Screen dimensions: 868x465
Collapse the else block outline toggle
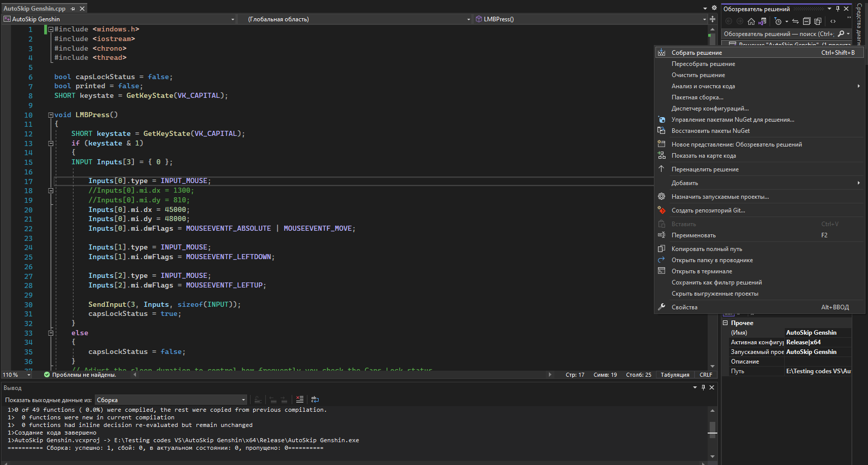click(x=51, y=333)
